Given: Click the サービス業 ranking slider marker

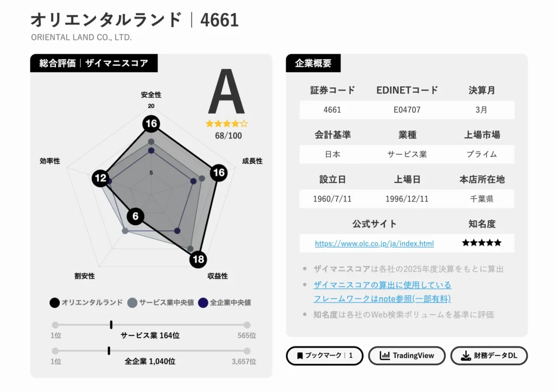Looking at the screenshot, I should [x=111, y=325].
